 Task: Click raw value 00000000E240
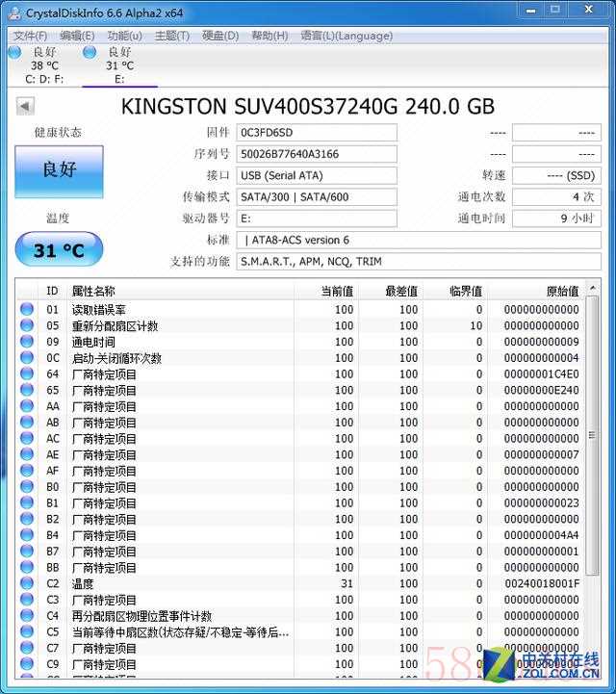pyautogui.click(x=541, y=390)
